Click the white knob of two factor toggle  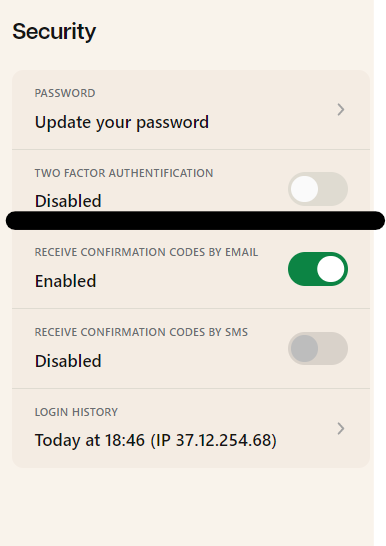tap(305, 189)
